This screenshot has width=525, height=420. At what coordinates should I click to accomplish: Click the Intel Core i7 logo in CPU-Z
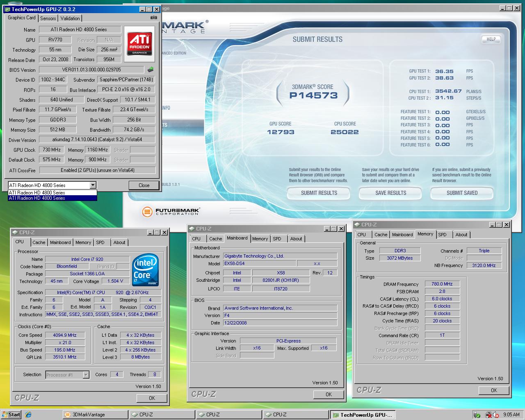coord(146,271)
